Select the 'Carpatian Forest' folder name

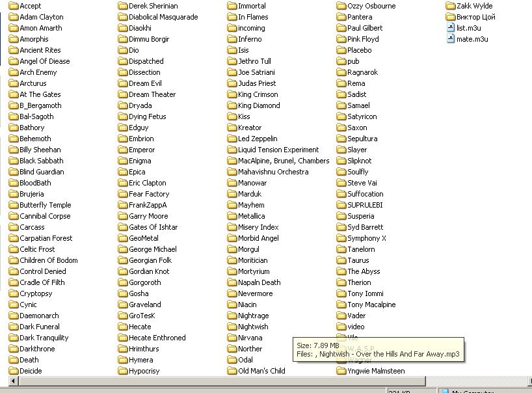point(46,238)
